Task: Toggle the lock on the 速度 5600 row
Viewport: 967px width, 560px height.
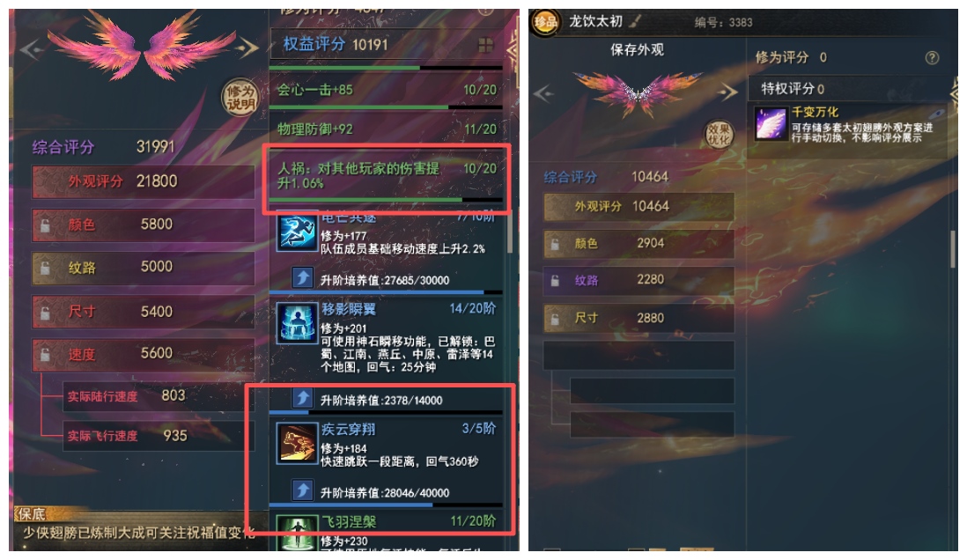Action: [45, 355]
